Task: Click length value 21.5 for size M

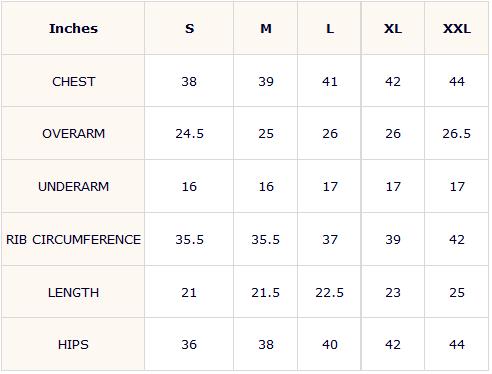Action: coord(266,292)
